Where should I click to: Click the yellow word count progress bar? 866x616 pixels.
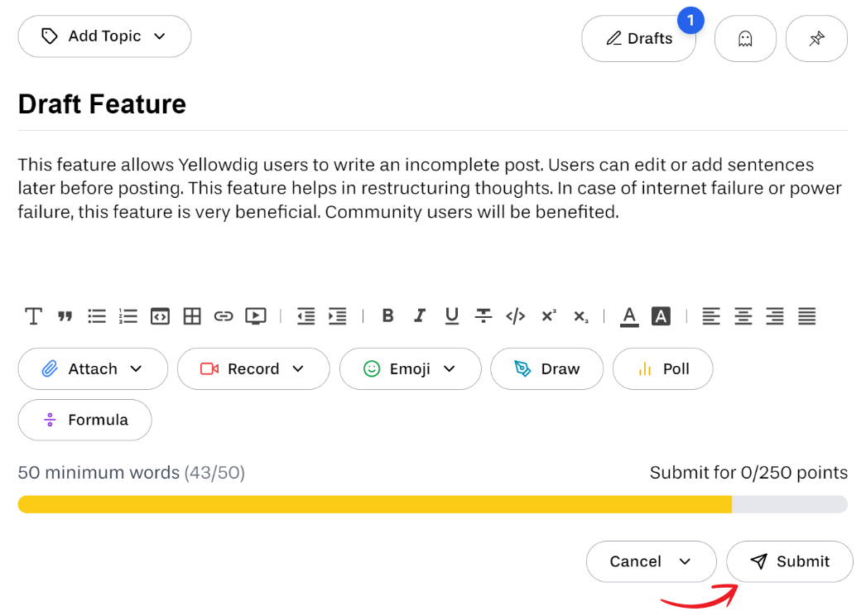[x=433, y=504]
